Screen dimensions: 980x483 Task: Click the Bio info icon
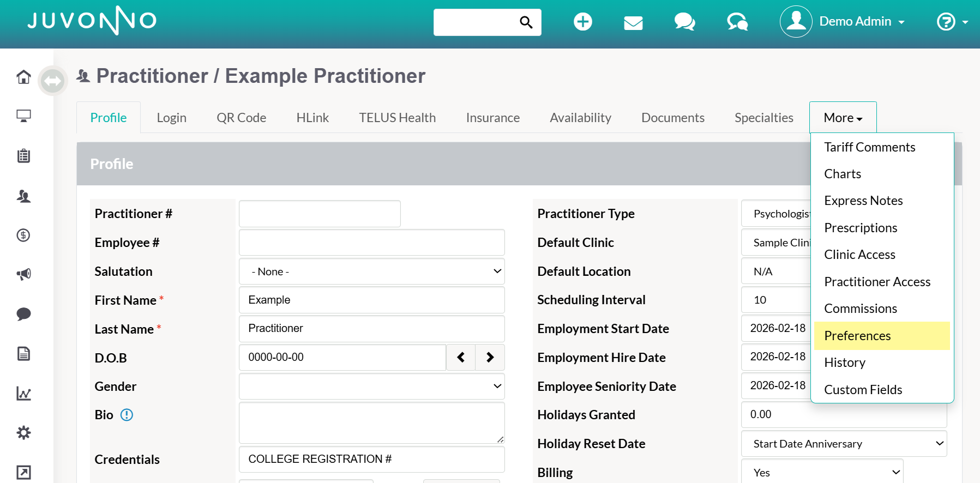point(127,415)
